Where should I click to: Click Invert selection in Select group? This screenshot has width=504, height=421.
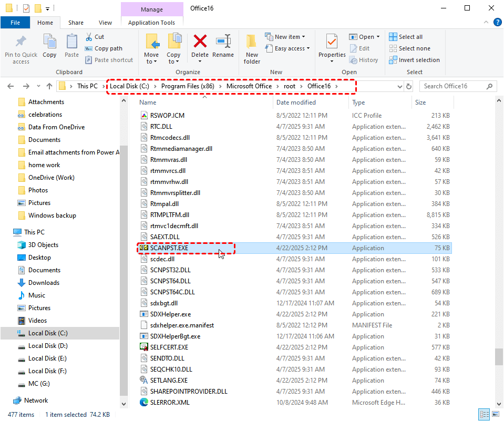coord(414,60)
